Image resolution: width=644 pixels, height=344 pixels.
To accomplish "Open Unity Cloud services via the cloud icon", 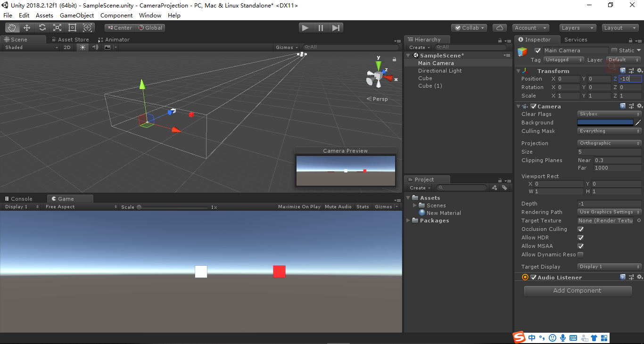I will tap(500, 27).
